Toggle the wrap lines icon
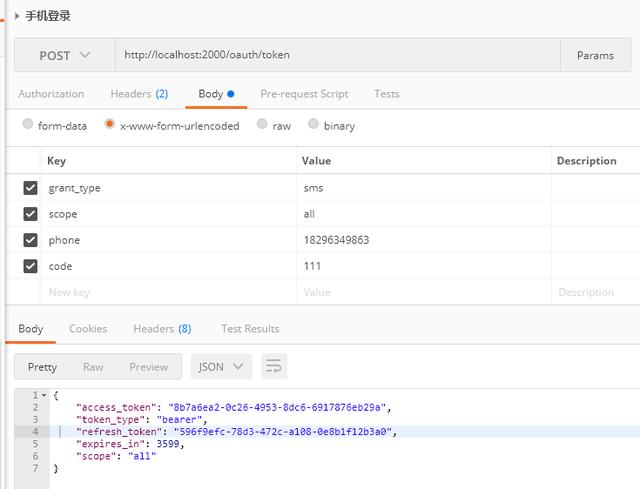This screenshot has height=489, width=640. (274, 366)
